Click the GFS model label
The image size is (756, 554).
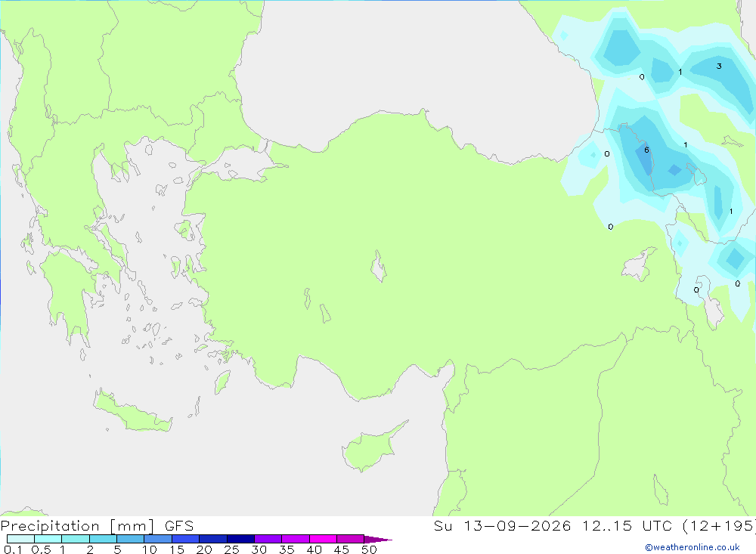179,526
